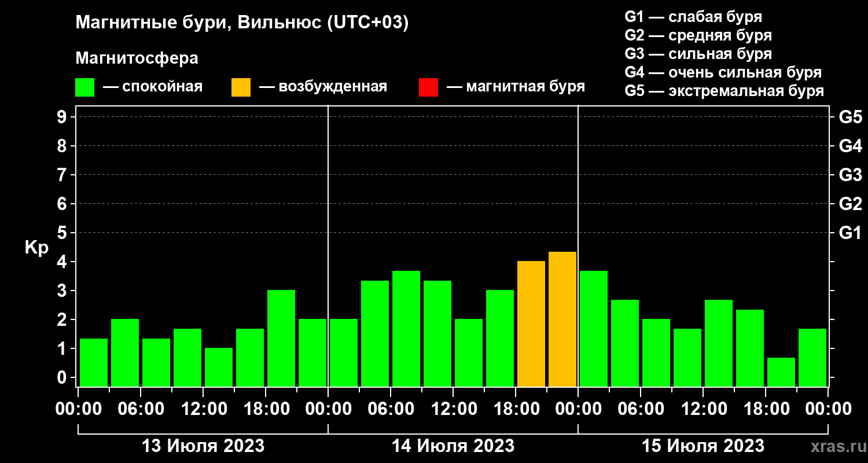The image size is (868, 463).
Task: Click the first green bar on 15 July
Action: (594, 329)
